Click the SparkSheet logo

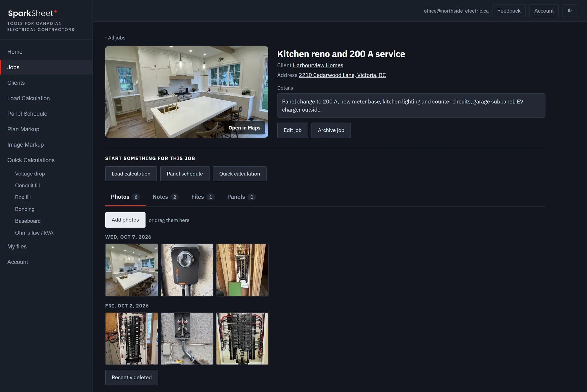(32, 13)
